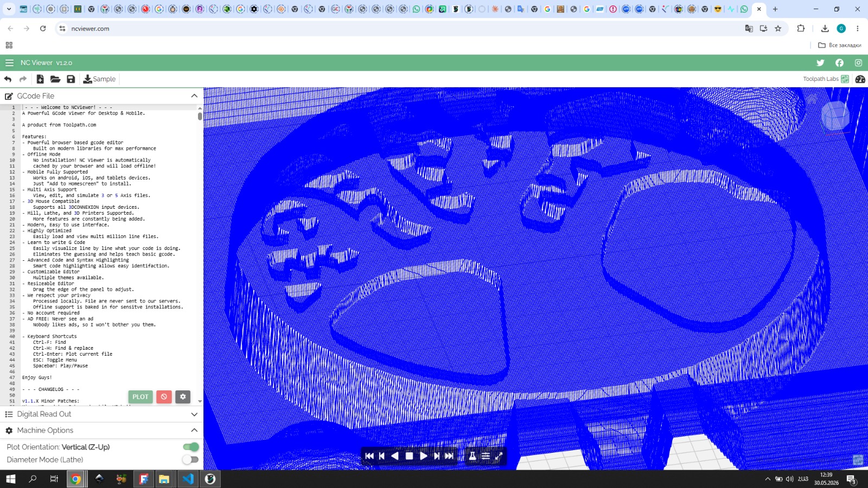Image resolution: width=868 pixels, height=488 pixels.
Task: Jump to start of the toolpath
Action: pos(369,456)
